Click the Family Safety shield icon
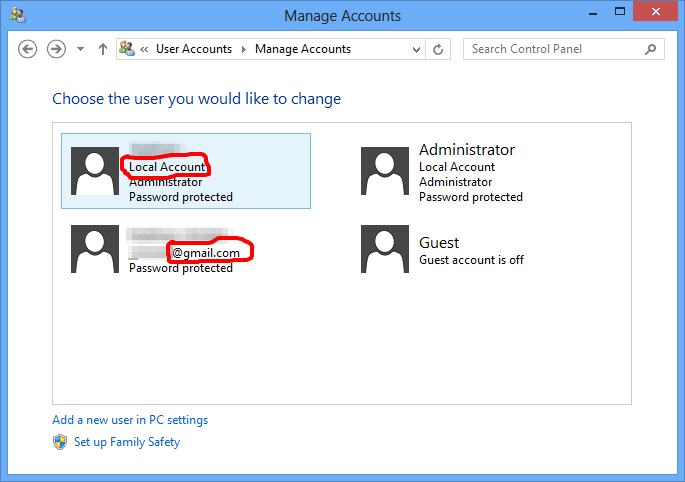Viewport: 685px width, 482px height. pyautogui.click(x=60, y=442)
